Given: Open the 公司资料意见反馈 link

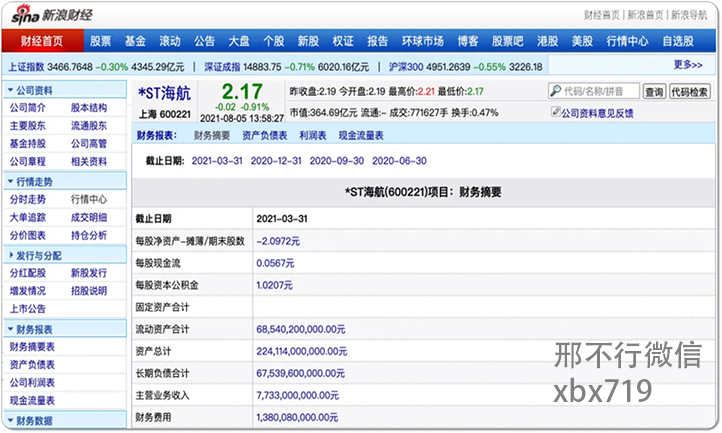Looking at the screenshot, I should coord(597,113).
